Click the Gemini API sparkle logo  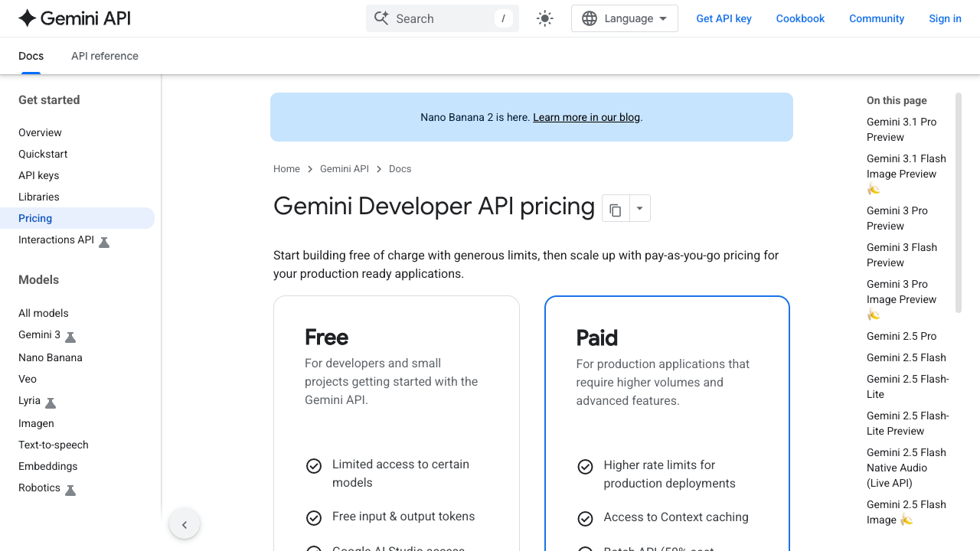(27, 17)
